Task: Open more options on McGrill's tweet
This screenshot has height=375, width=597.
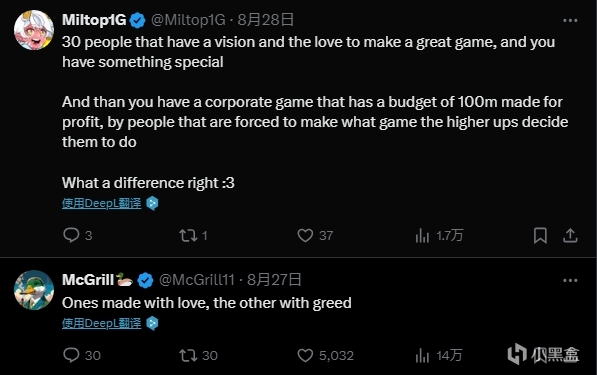Action: click(570, 281)
